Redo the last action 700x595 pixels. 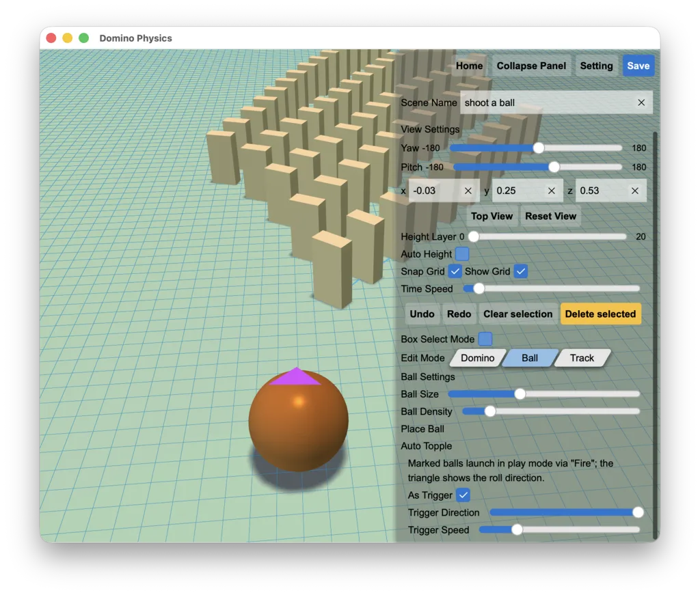click(x=459, y=314)
